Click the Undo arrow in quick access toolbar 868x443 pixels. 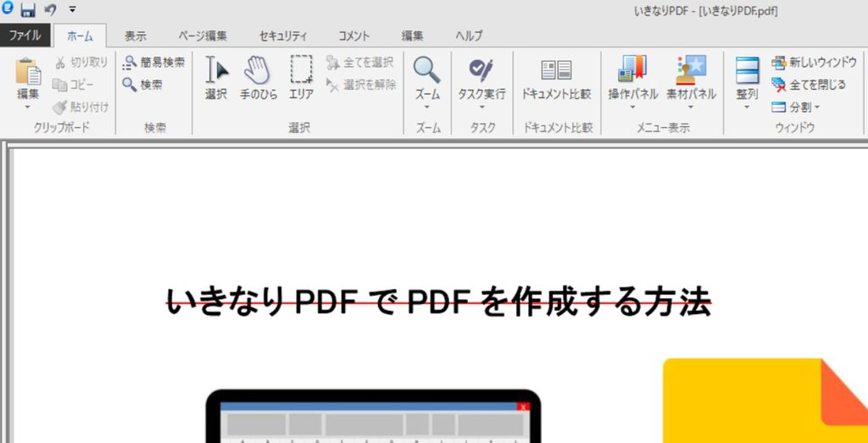pos(51,9)
